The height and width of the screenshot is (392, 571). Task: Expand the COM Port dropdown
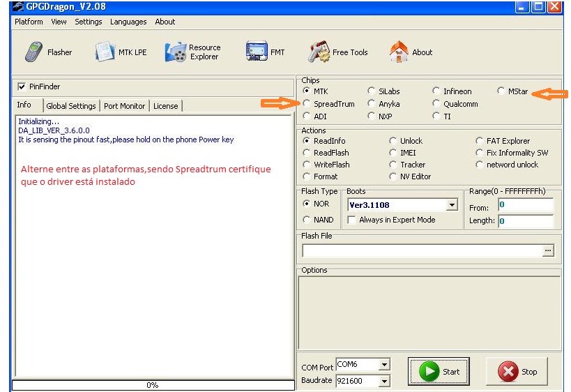[385, 364]
